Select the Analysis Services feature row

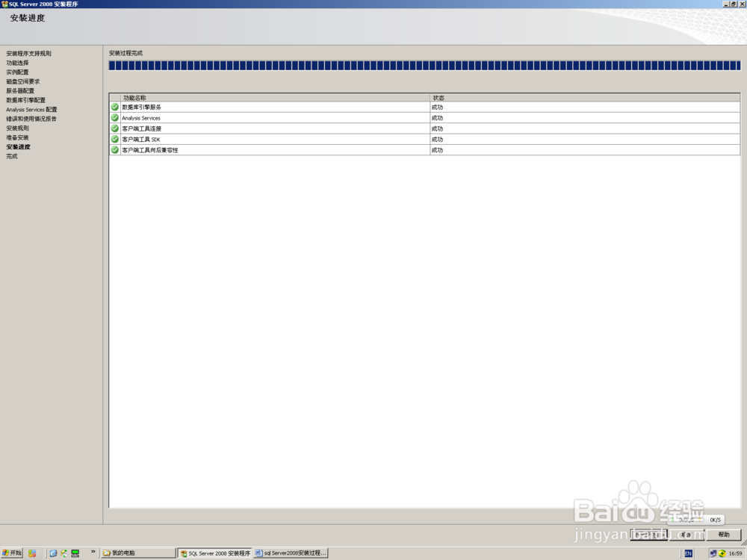click(x=425, y=118)
